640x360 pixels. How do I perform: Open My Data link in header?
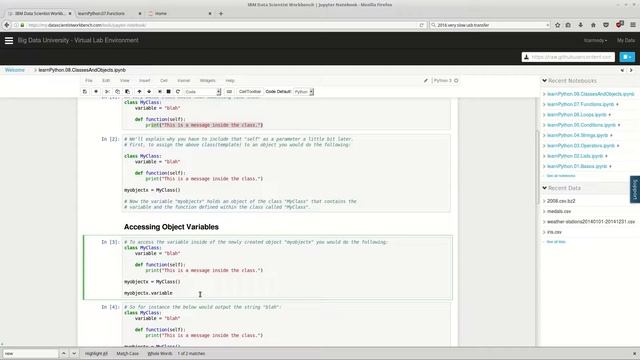626,40
